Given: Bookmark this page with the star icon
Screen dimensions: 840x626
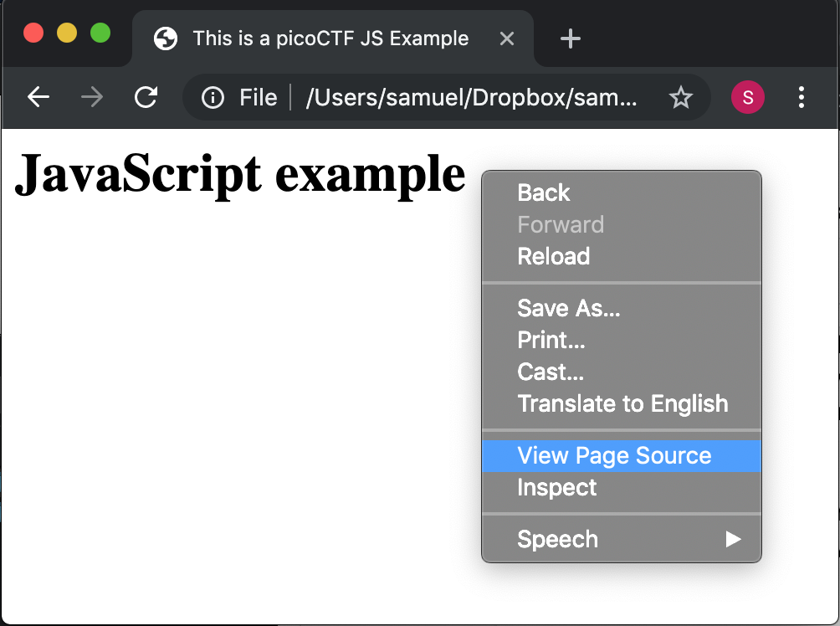Looking at the screenshot, I should (x=681, y=98).
